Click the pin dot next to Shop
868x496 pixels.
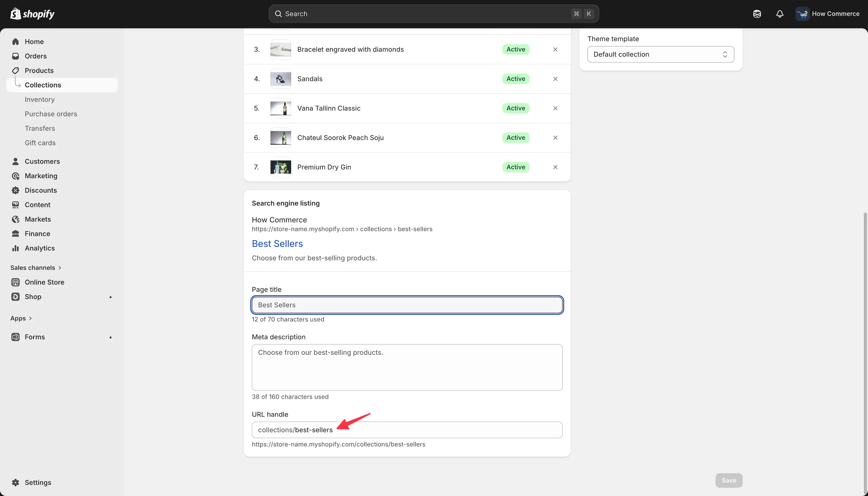[111, 297]
